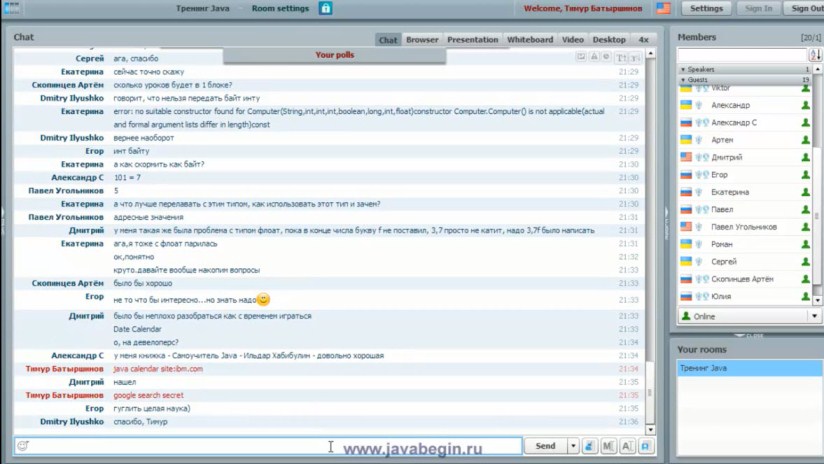Click the lock icon beside Room settings
This screenshot has width=824, height=464.
[325, 8]
